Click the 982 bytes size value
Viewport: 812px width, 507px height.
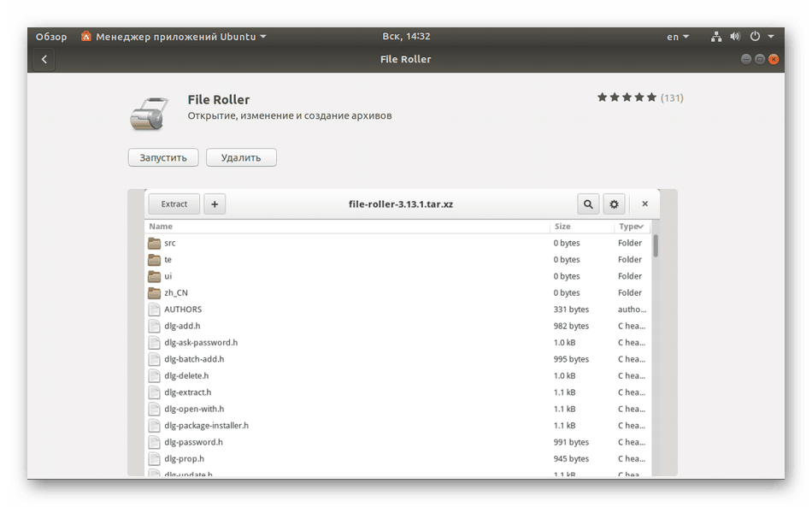tap(571, 326)
